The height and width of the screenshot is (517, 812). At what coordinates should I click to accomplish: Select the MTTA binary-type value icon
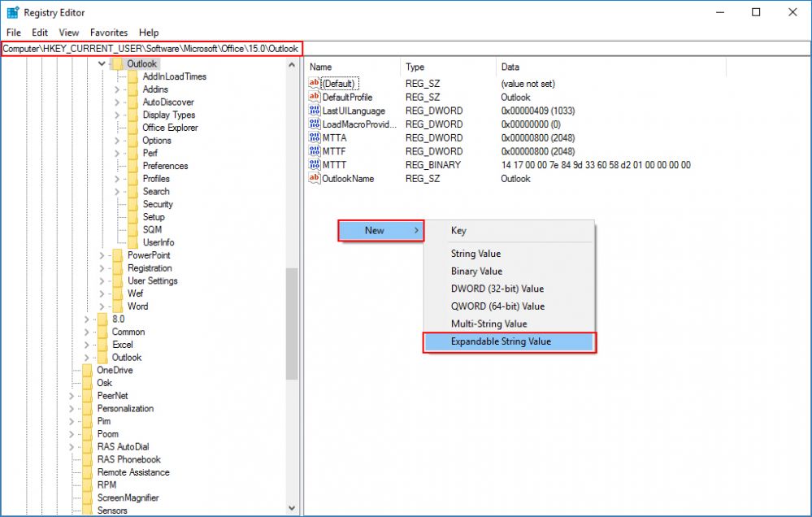coord(314,137)
